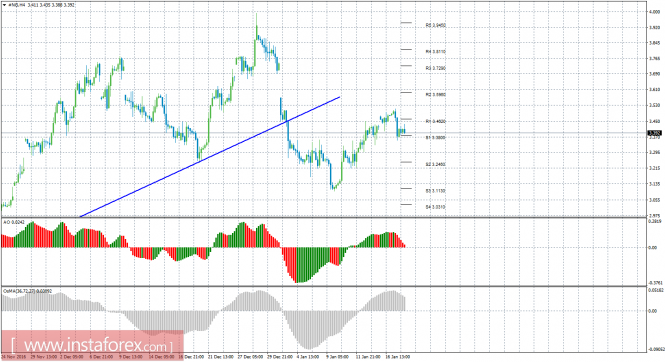The image size is (665, 362).
Task: Click the R4 resistance level label
Action: click(436, 52)
